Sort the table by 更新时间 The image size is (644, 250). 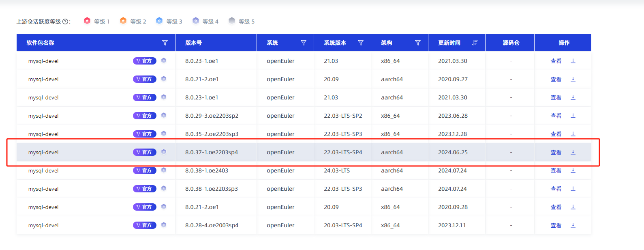[475, 43]
